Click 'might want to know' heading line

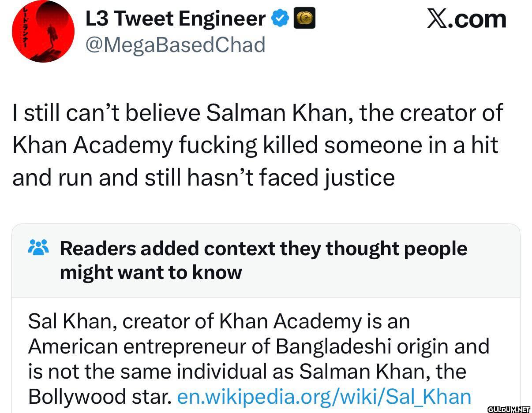pyautogui.click(x=151, y=273)
